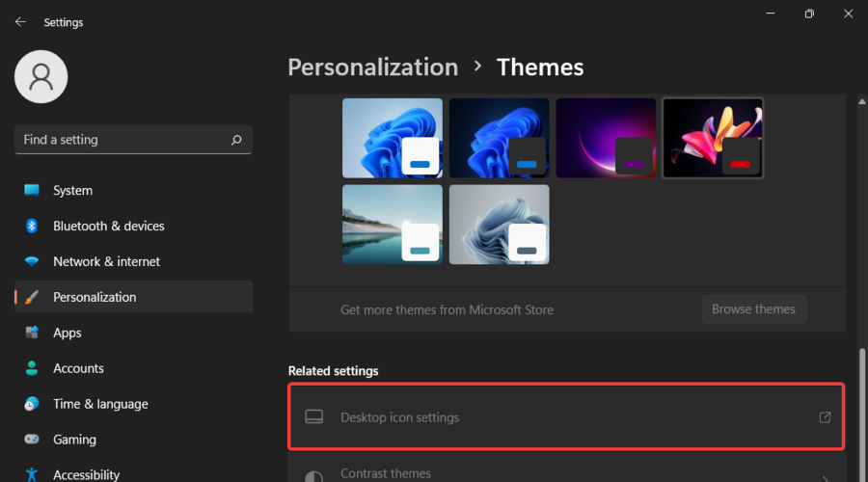The width and height of the screenshot is (868, 482).
Task: Click the back arrow in Settings
Action: [x=20, y=21]
